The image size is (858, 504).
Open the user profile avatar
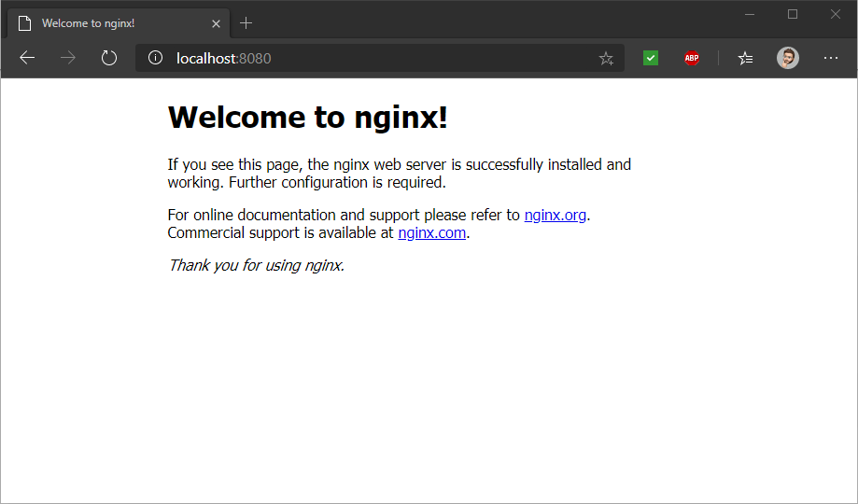coord(788,58)
